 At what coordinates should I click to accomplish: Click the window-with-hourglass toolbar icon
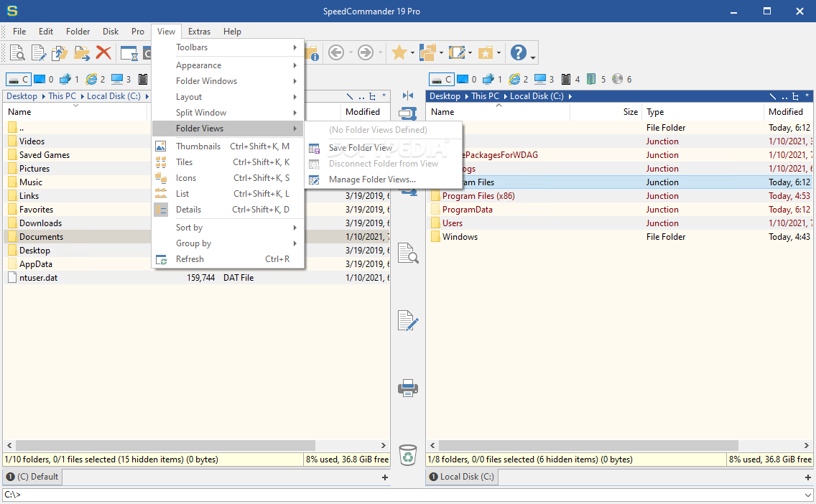tap(129, 52)
